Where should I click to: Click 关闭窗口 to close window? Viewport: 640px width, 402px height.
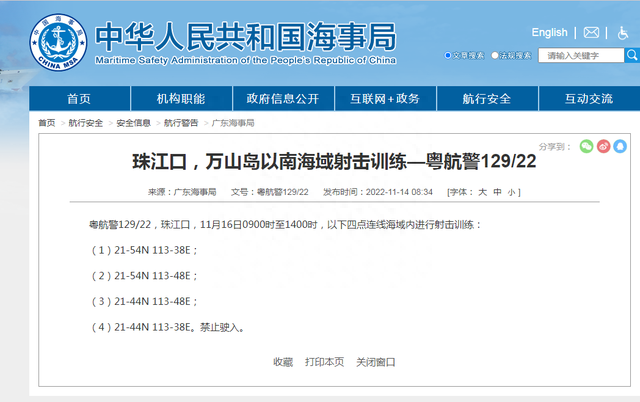[x=376, y=362]
